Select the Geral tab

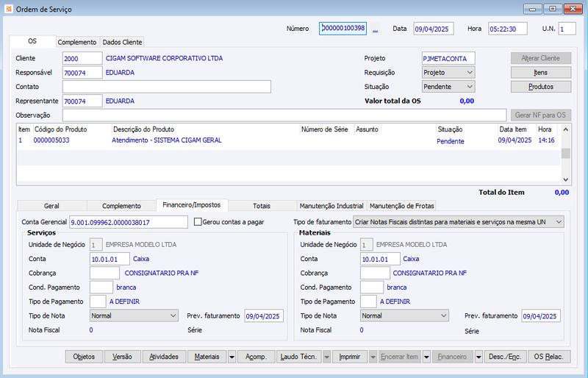tap(51, 206)
